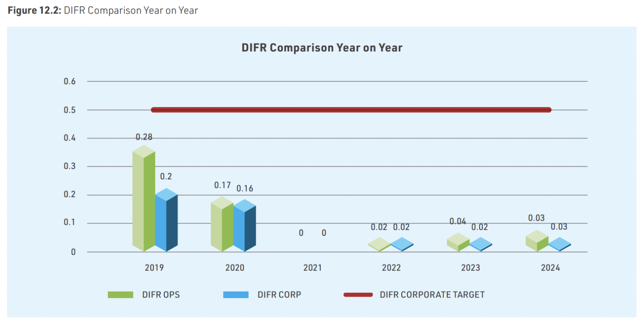Image resolution: width=644 pixels, height=323 pixels.
Task: Click the 2020 green DIFR OPS bar
Action: pos(222,227)
